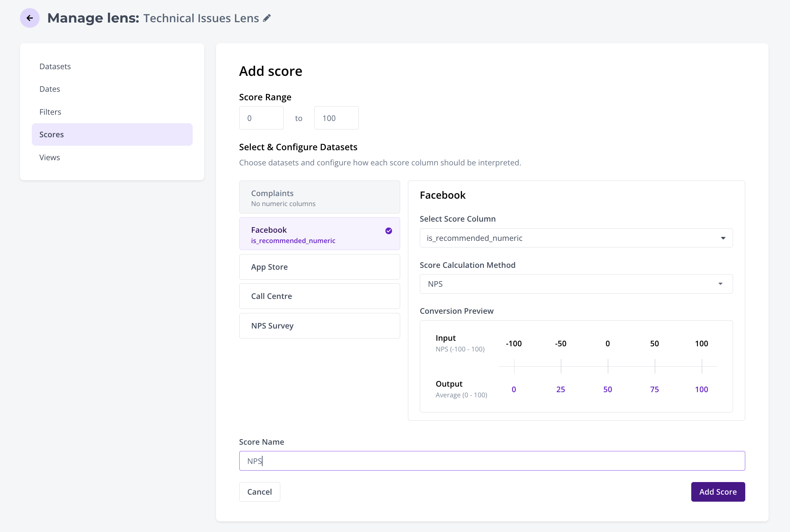Click the Cancel button
The width and height of the screenshot is (790, 532).
[259, 492]
